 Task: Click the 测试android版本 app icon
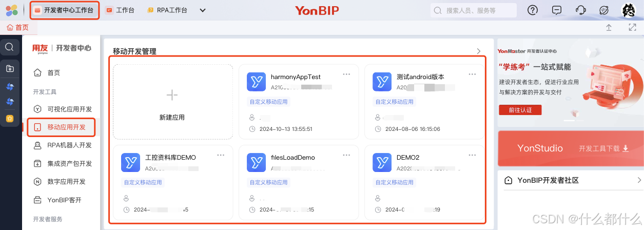[x=382, y=82]
